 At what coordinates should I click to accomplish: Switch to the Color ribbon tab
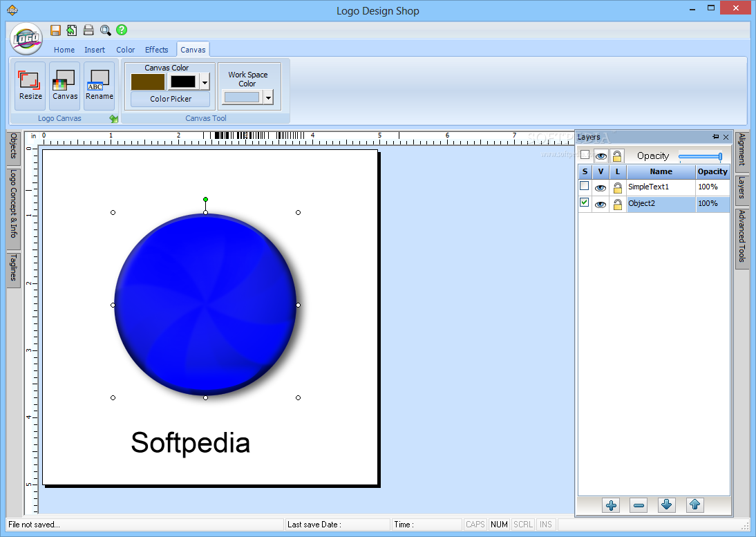pyautogui.click(x=125, y=50)
